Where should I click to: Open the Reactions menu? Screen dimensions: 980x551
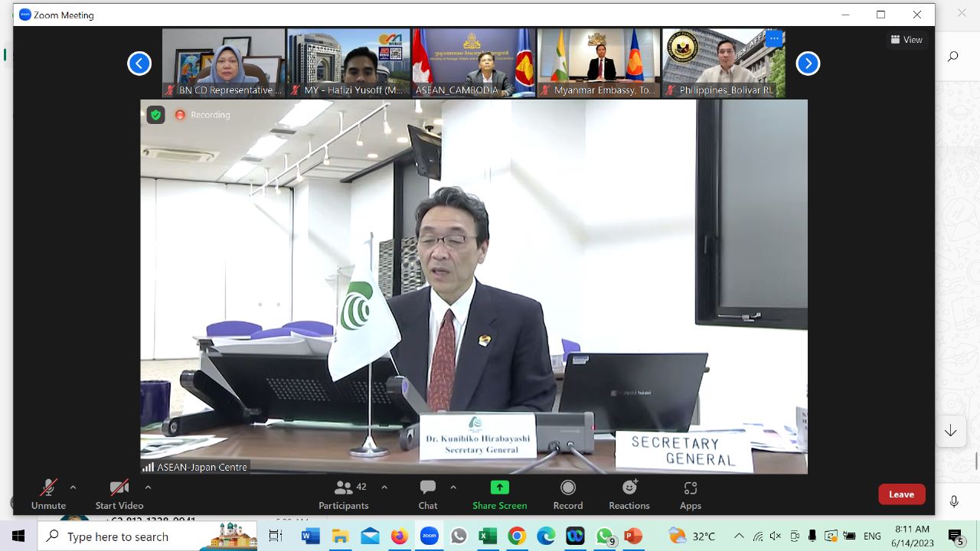(x=629, y=494)
